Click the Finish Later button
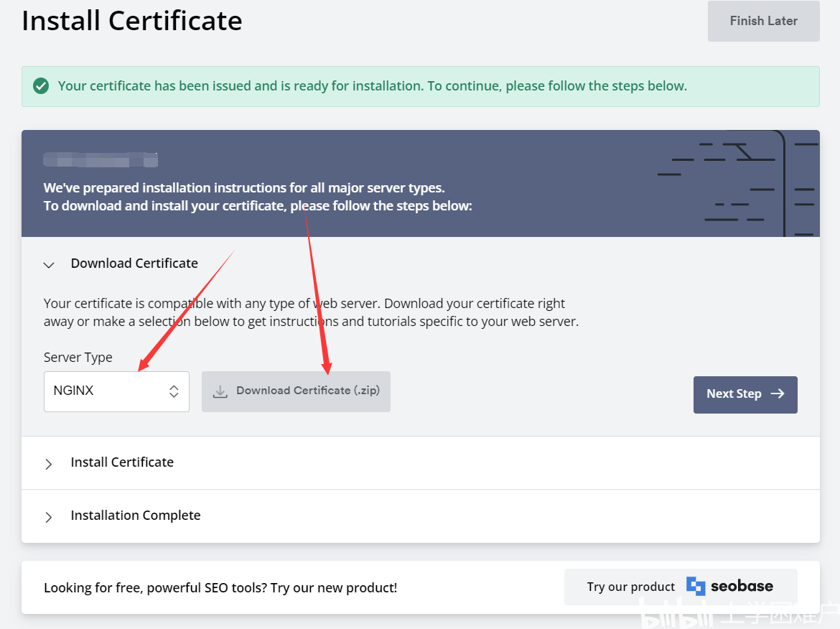 763,21
